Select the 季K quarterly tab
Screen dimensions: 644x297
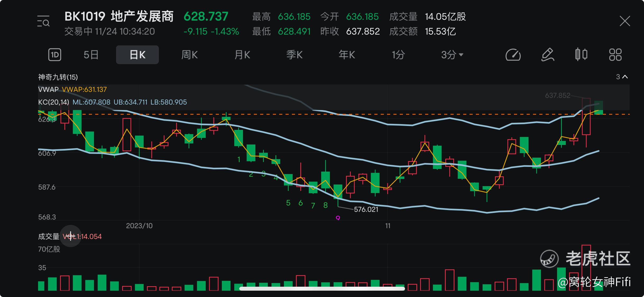coord(294,55)
